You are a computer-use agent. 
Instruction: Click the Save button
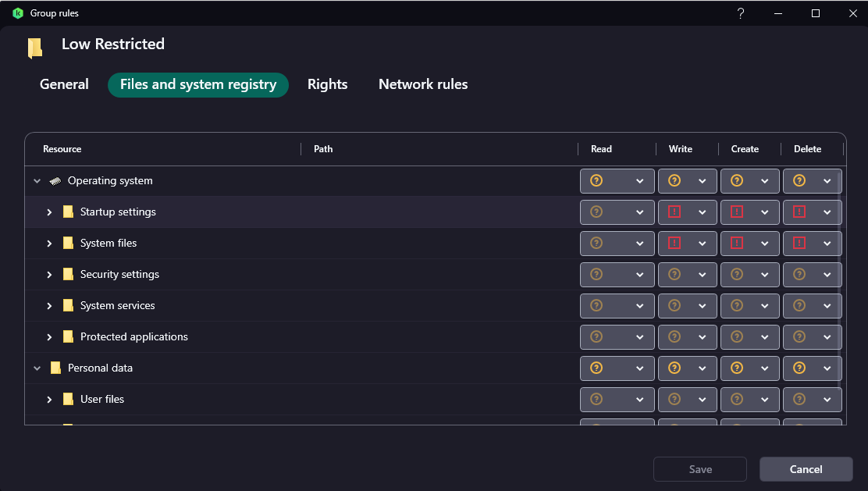[700, 469]
